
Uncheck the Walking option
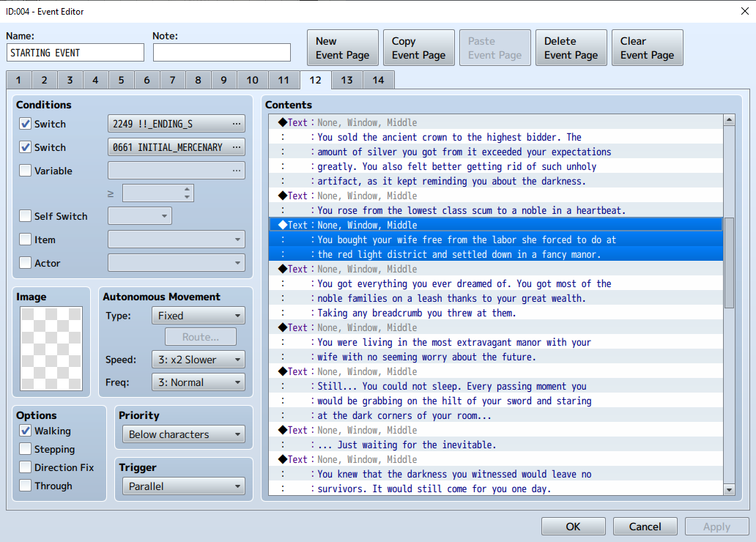click(25, 431)
